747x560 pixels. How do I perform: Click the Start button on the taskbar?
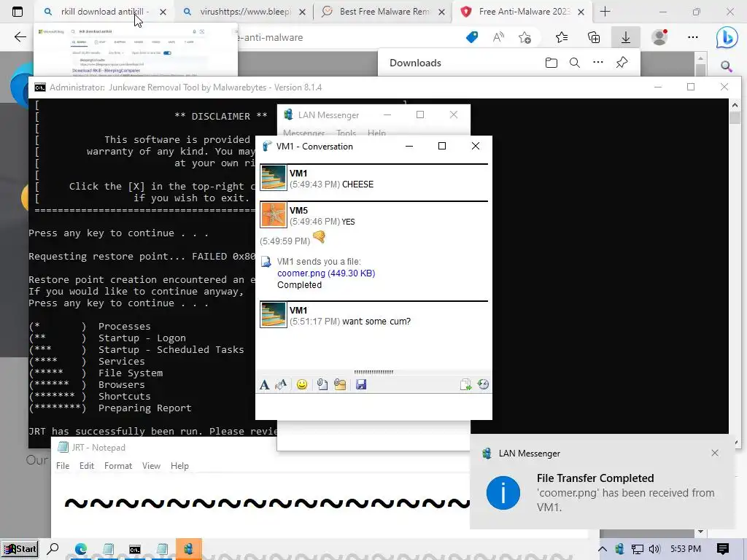pos(20,549)
